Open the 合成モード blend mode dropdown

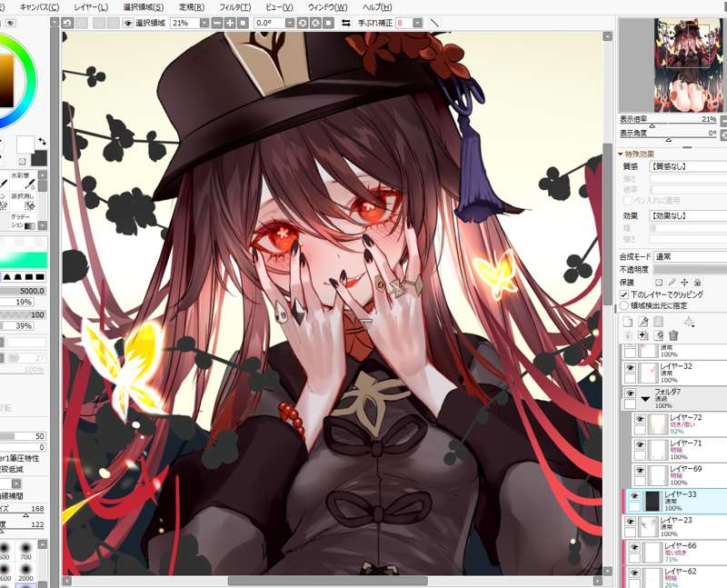click(683, 257)
